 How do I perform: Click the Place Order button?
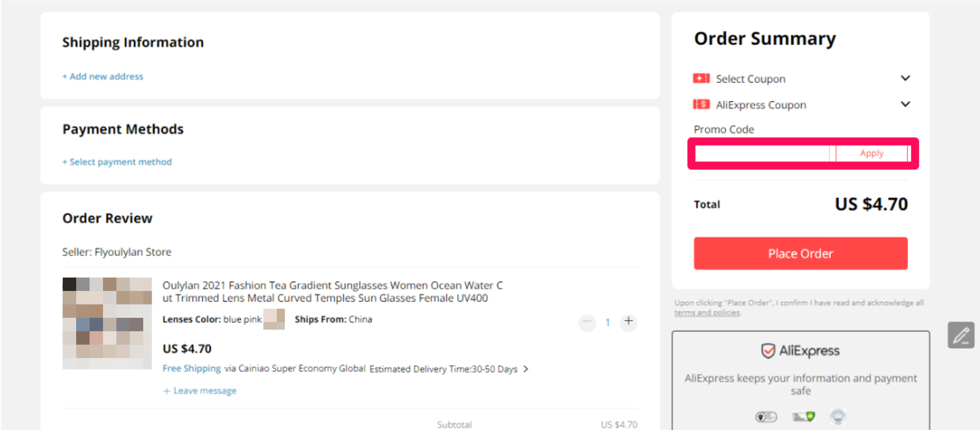800,253
